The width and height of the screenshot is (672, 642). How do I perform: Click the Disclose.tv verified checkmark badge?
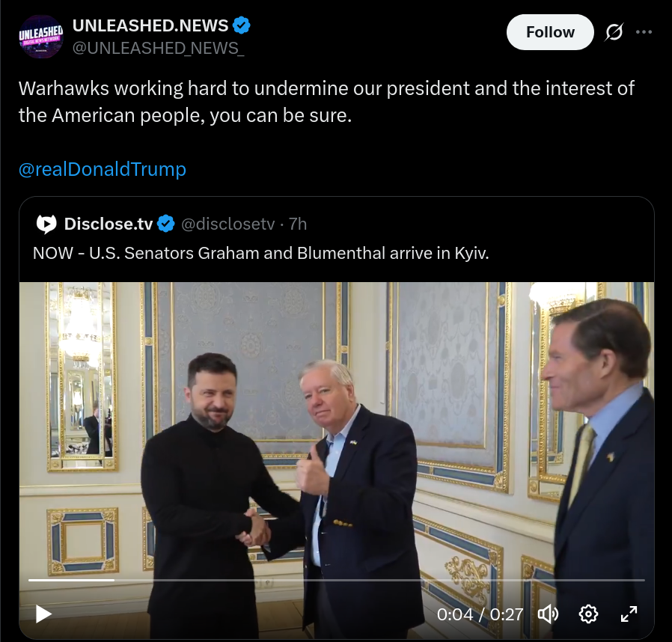[166, 224]
